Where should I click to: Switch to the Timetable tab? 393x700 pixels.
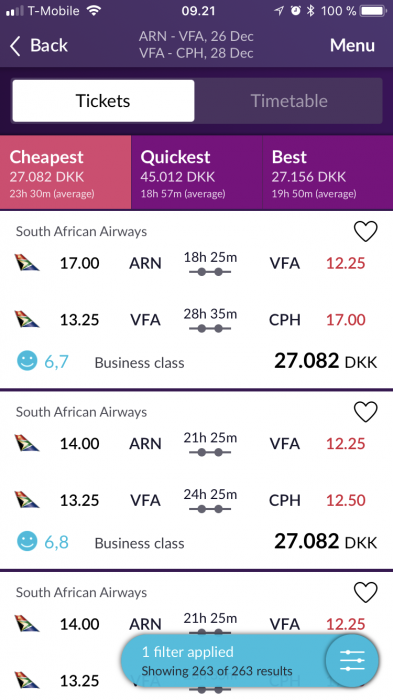pyautogui.click(x=289, y=101)
